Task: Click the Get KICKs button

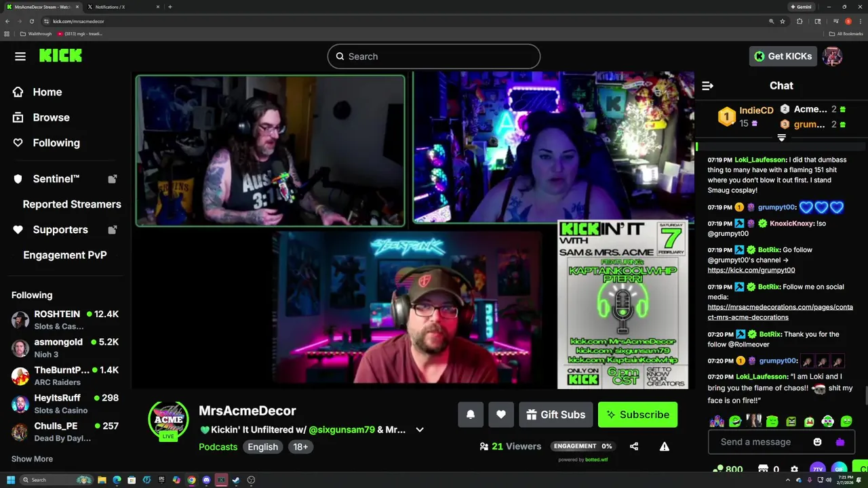Action: tap(783, 56)
